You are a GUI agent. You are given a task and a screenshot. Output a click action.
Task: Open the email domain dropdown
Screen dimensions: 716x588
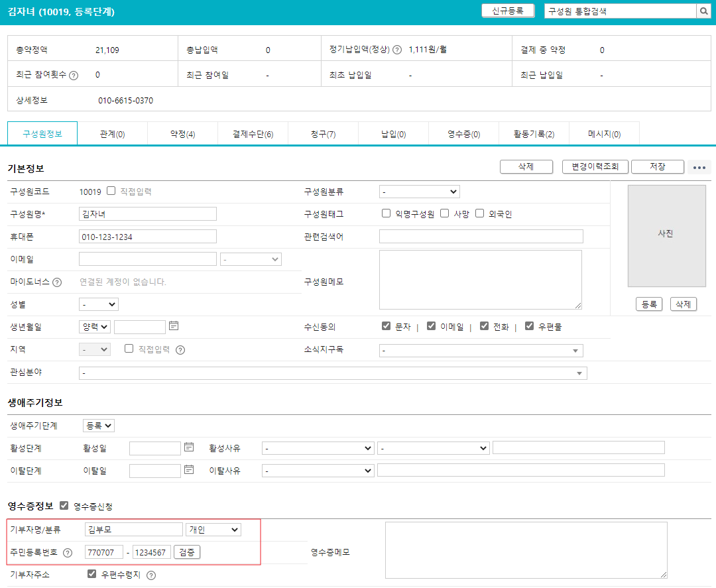(251, 259)
